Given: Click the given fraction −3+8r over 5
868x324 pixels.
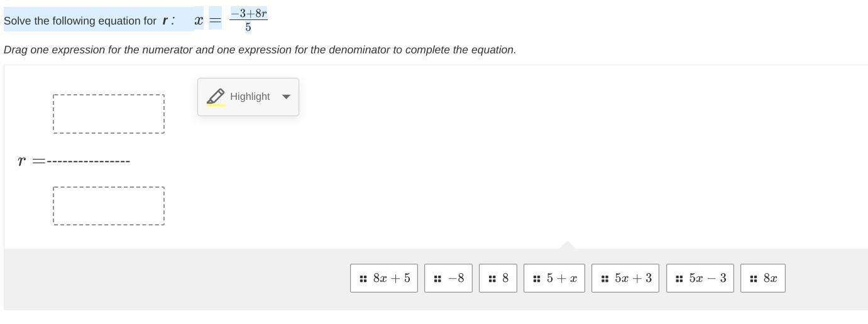Looking at the screenshot, I should (248, 19).
